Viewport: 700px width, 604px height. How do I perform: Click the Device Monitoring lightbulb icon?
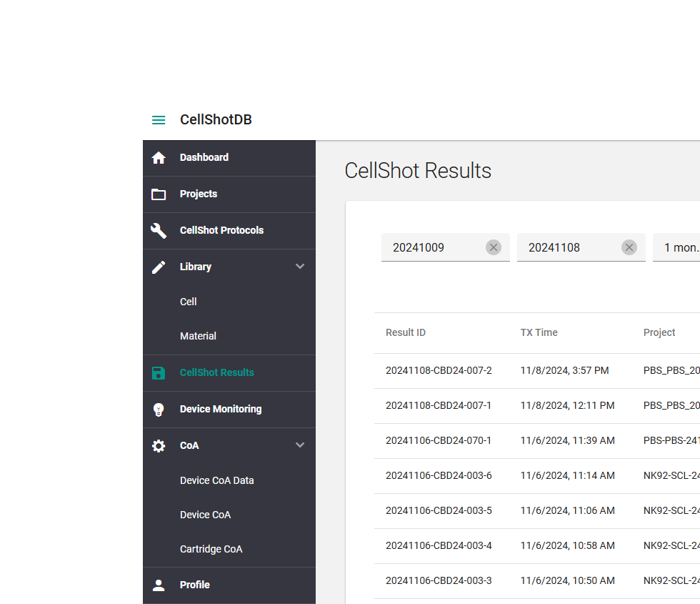(x=159, y=410)
